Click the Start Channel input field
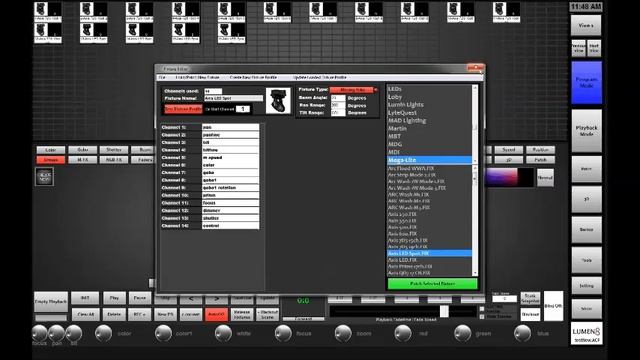640x360 pixels. click(x=243, y=109)
